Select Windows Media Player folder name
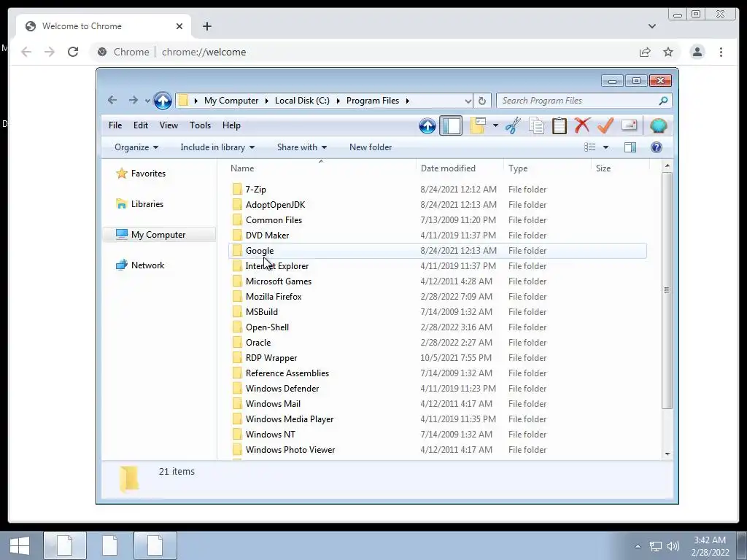This screenshot has height=560, width=747. pos(290,419)
